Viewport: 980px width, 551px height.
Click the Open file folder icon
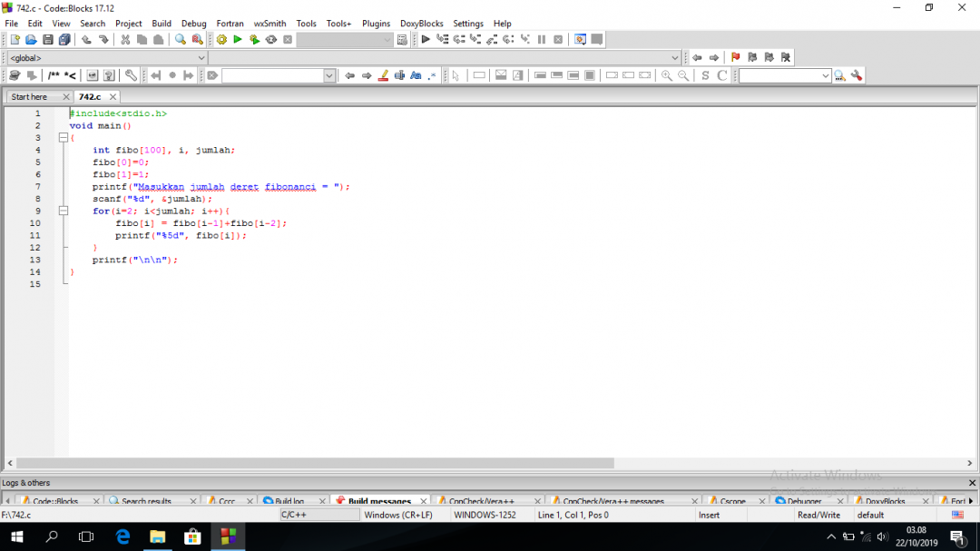coord(31,39)
